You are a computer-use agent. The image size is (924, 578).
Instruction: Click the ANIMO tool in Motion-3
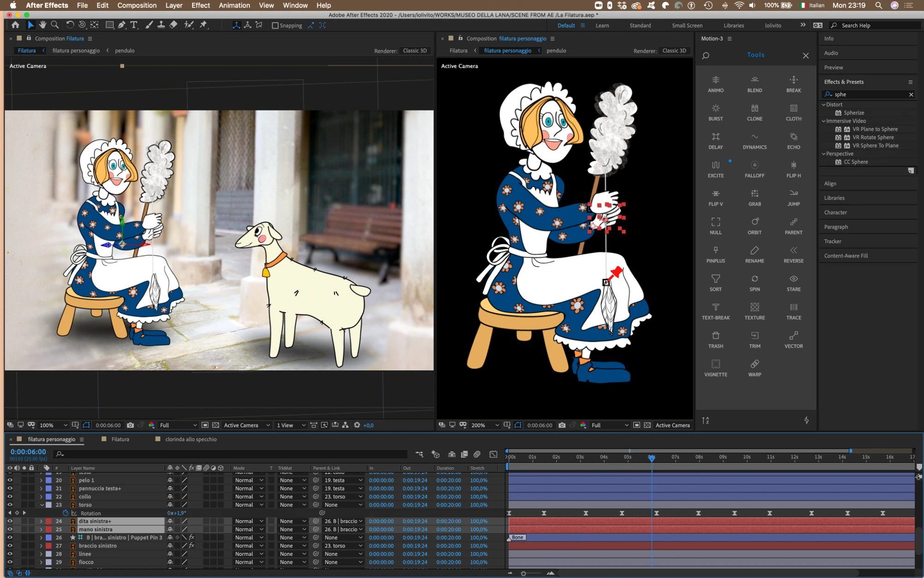(716, 84)
